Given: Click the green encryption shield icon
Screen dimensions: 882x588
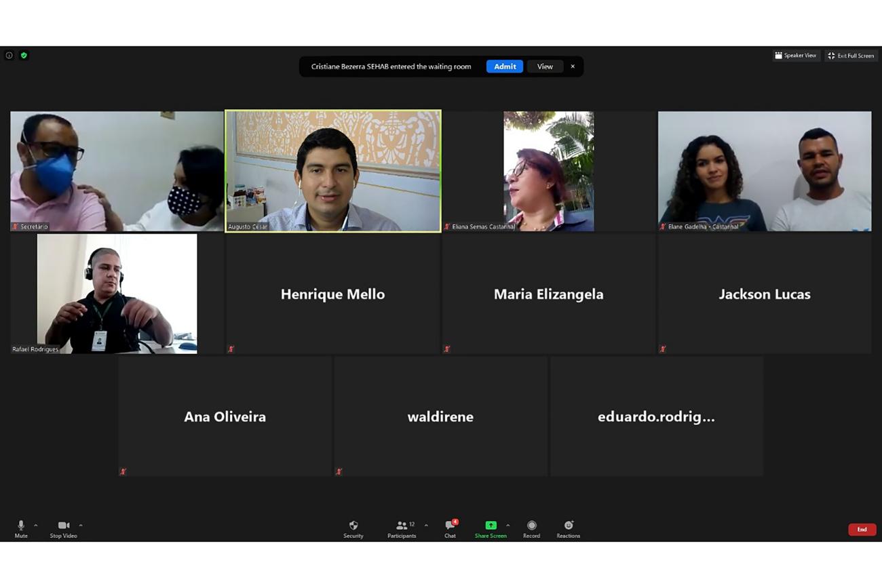Looking at the screenshot, I should click(x=24, y=56).
